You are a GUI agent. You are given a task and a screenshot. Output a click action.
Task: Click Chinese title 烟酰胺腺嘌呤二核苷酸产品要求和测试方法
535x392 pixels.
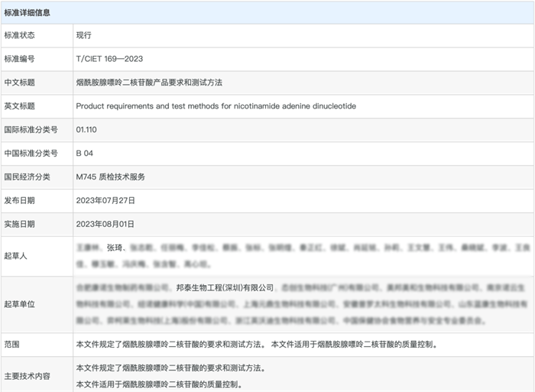click(x=149, y=83)
